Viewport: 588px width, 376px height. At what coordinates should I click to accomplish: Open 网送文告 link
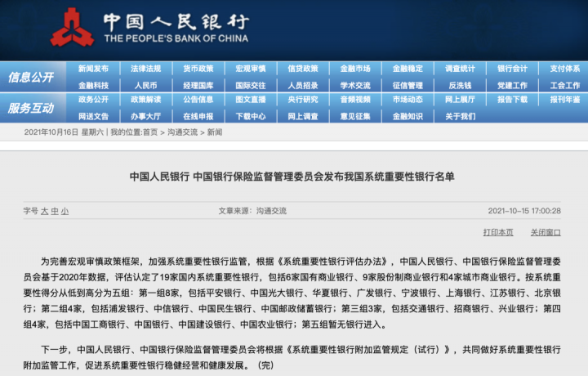point(93,116)
